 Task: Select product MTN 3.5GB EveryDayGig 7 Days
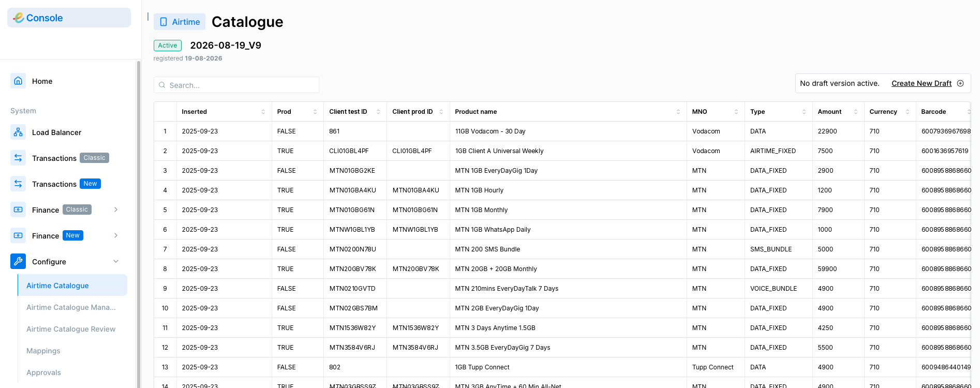click(x=502, y=348)
